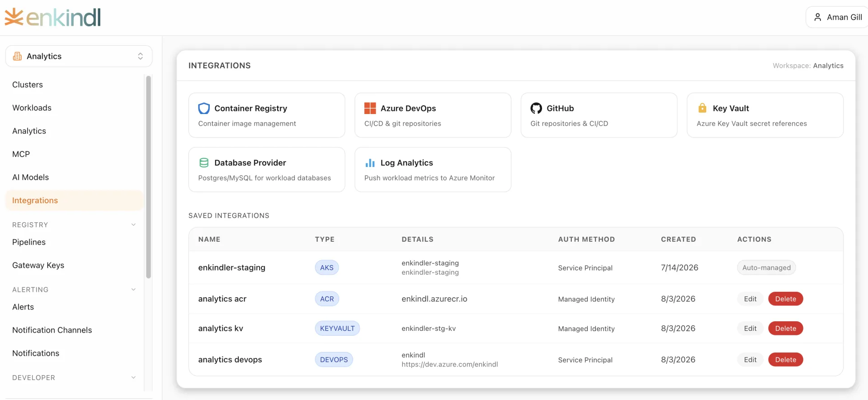The width and height of the screenshot is (868, 400).
Task: Open Clusters in the sidebar
Action: coord(28,85)
